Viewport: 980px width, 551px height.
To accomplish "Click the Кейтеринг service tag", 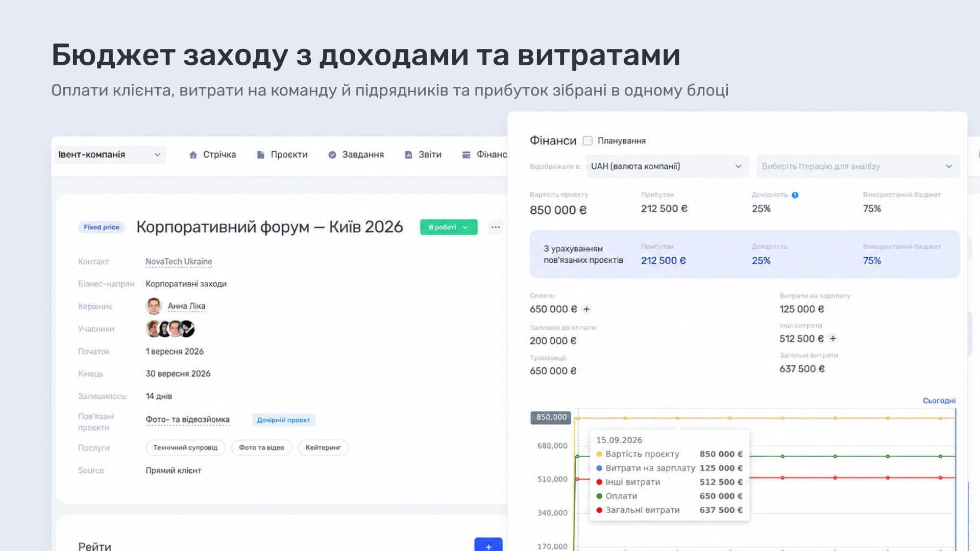I will tap(323, 447).
